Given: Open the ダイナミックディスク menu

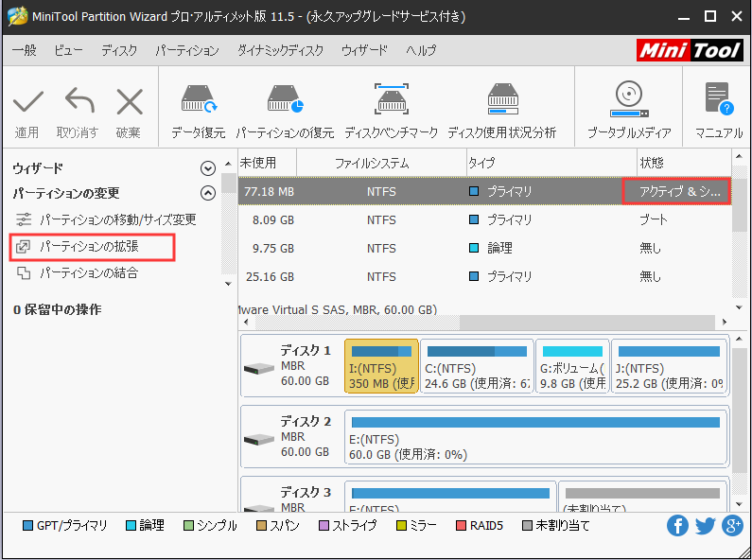Looking at the screenshot, I should [x=281, y=50].
